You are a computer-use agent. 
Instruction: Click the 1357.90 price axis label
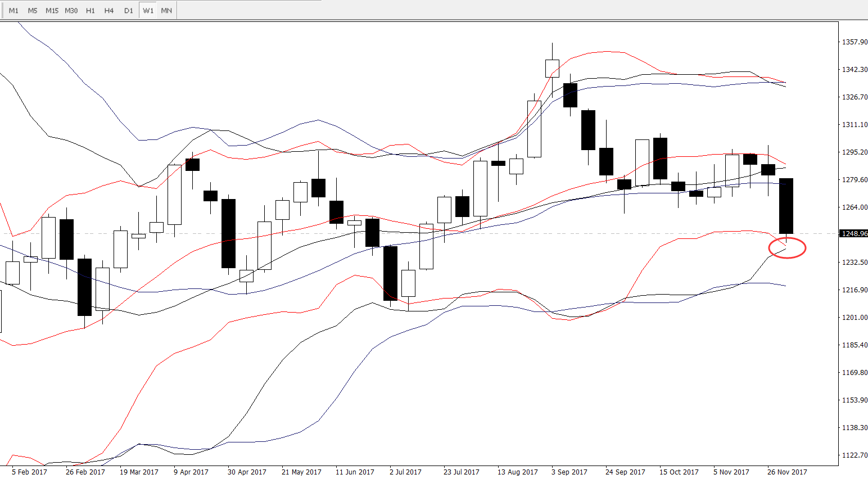[854, 42]
